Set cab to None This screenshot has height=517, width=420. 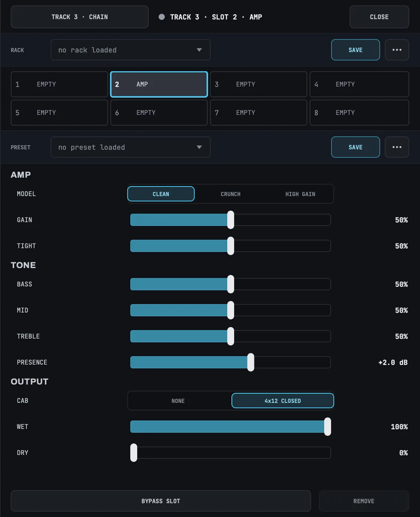[178, 401]
